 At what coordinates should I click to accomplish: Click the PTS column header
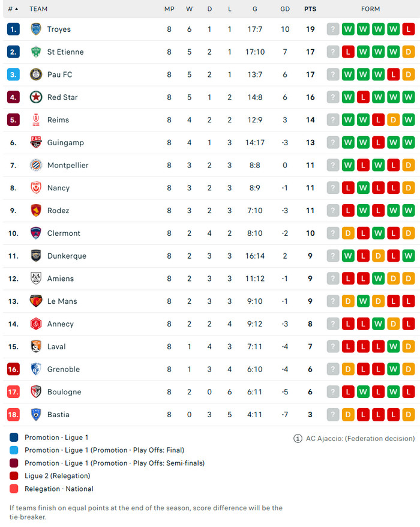[310, 9]
